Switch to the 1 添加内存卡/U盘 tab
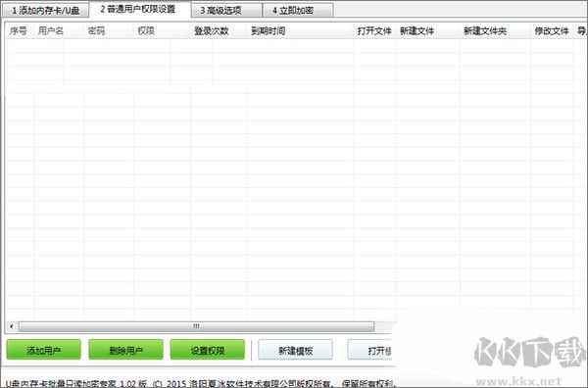This screenshot has height=388, width=588. point(45,10)
